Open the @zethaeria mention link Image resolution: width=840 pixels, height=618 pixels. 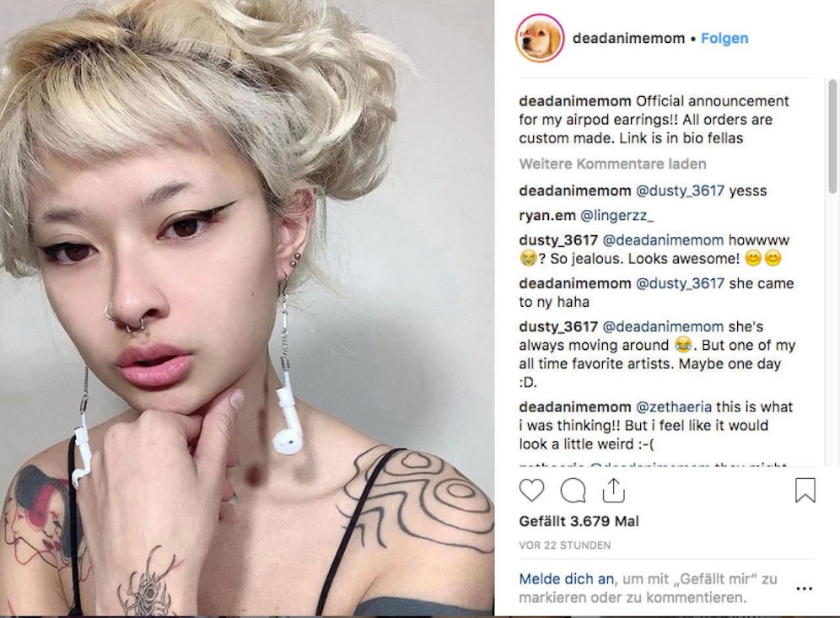(673, 407)
